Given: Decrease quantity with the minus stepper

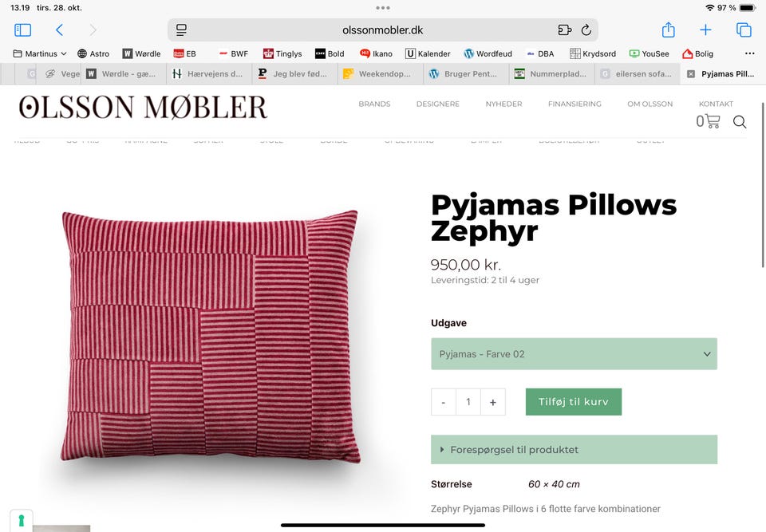Looking at the screenshot, I should click(443, 402).
